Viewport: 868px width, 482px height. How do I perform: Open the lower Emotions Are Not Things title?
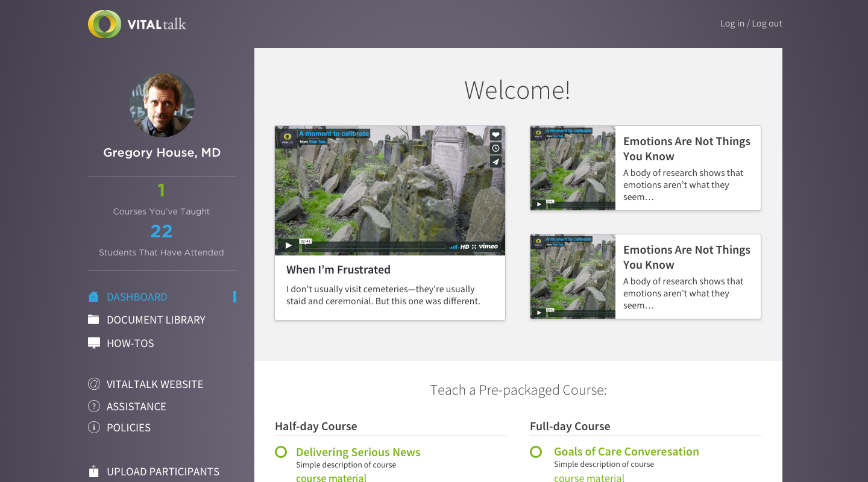tap(687, 257)
